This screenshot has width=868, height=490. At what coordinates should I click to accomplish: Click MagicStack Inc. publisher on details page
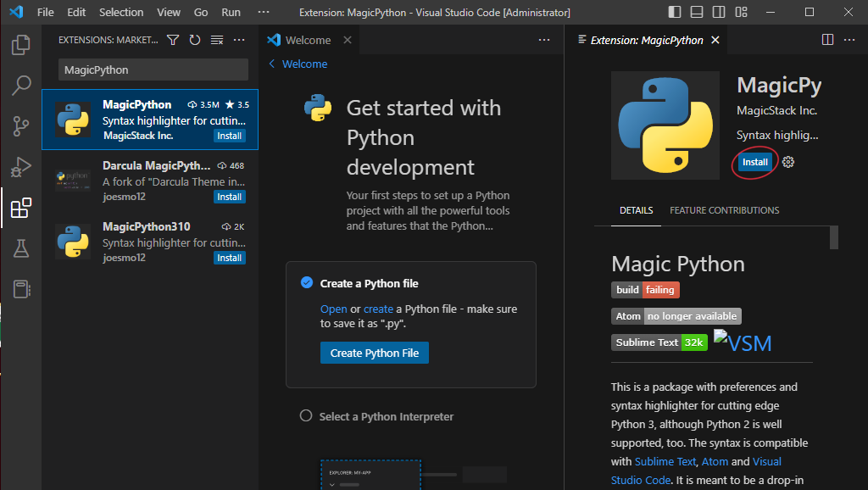point(776,111)
